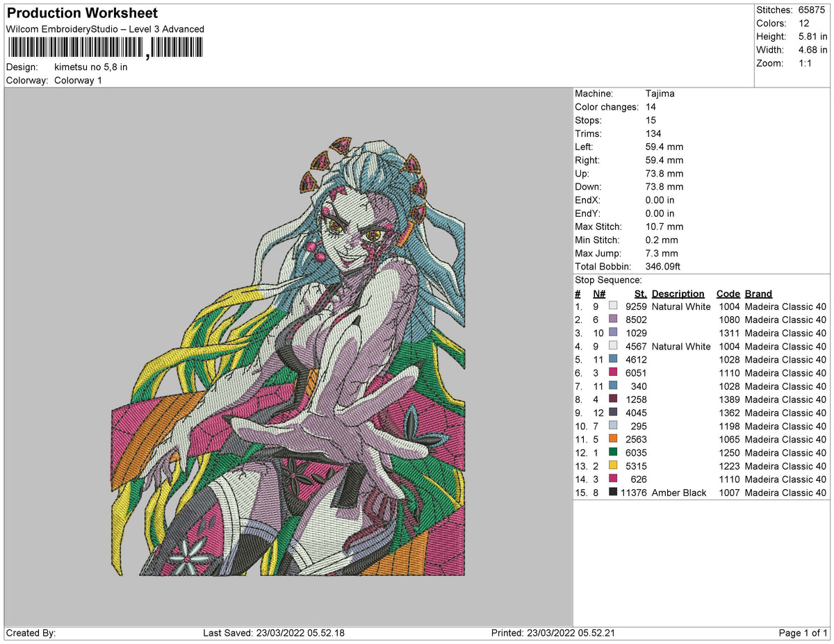Click the Natural White swatch in stop 1
Viewport: 834px width, 644px height.
(x=613, y=306)
